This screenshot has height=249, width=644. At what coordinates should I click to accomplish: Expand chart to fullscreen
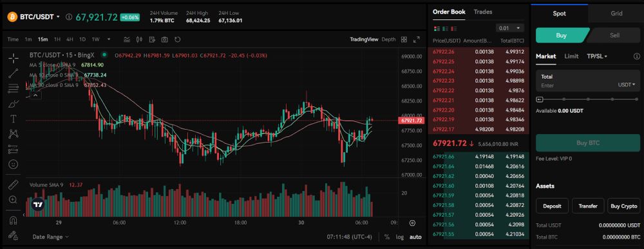pyautogui.click(x=417, y=39)
